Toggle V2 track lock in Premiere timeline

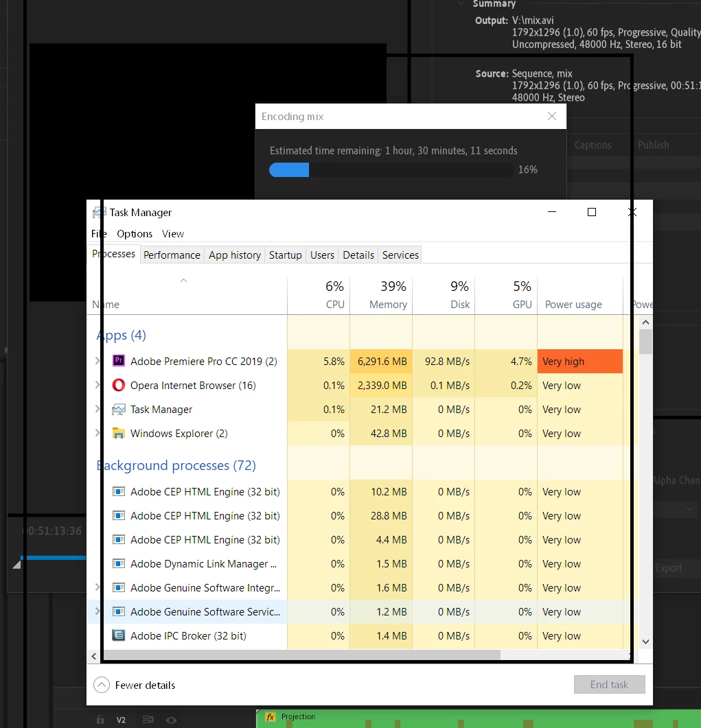click(x=100, y=720)
